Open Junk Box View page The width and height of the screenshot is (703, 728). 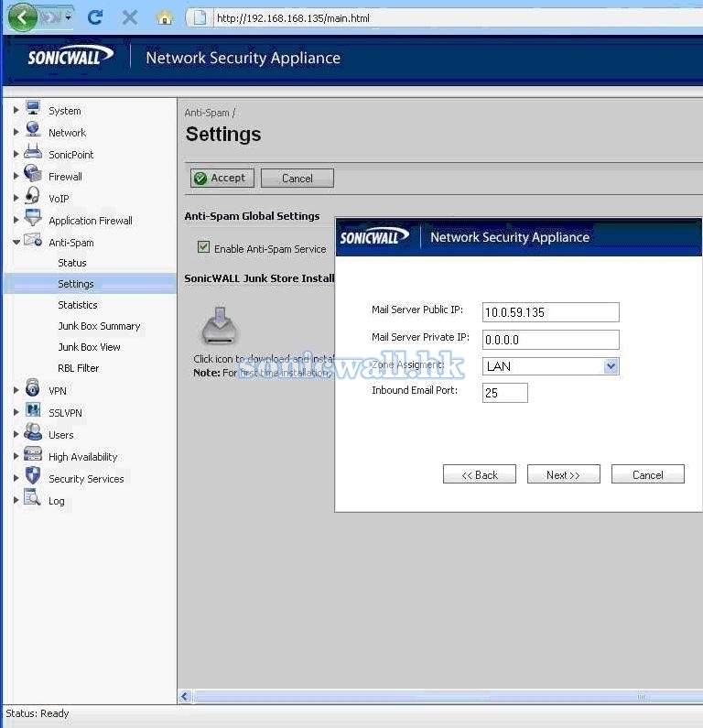[89, 347]
